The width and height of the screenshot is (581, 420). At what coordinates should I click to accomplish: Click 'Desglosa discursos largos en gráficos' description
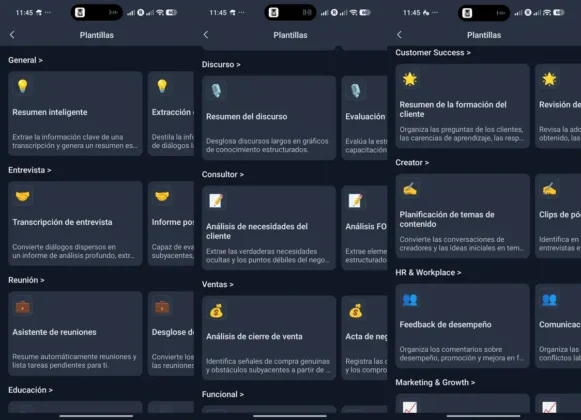pos(267,145)
